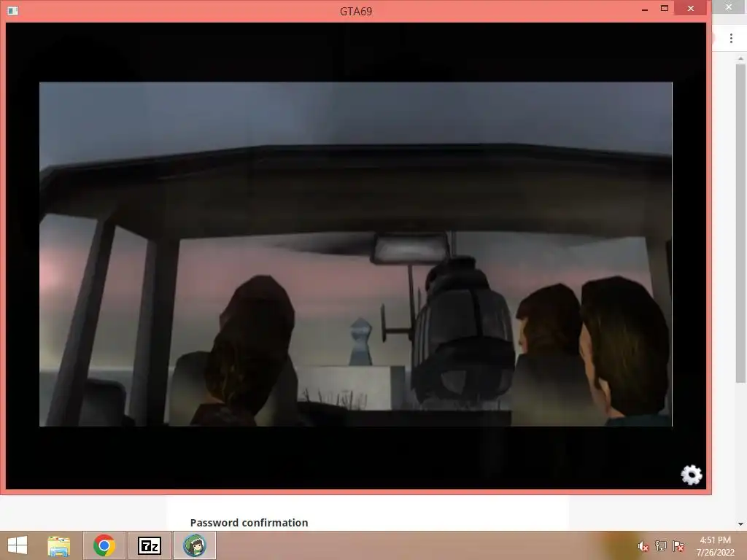The width and height of the screenshot is (747, 560).
Task: Unmute the speaker volume tray icon
Action: click(x=643, y=546)
